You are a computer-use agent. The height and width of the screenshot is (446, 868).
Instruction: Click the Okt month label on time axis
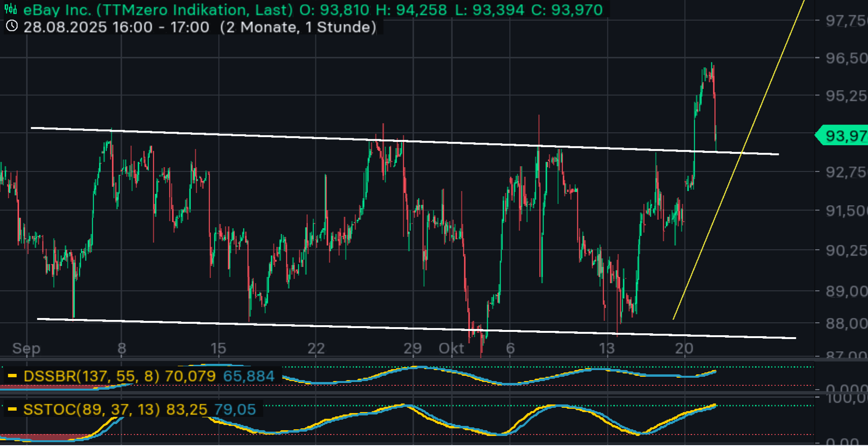[451, 349]
